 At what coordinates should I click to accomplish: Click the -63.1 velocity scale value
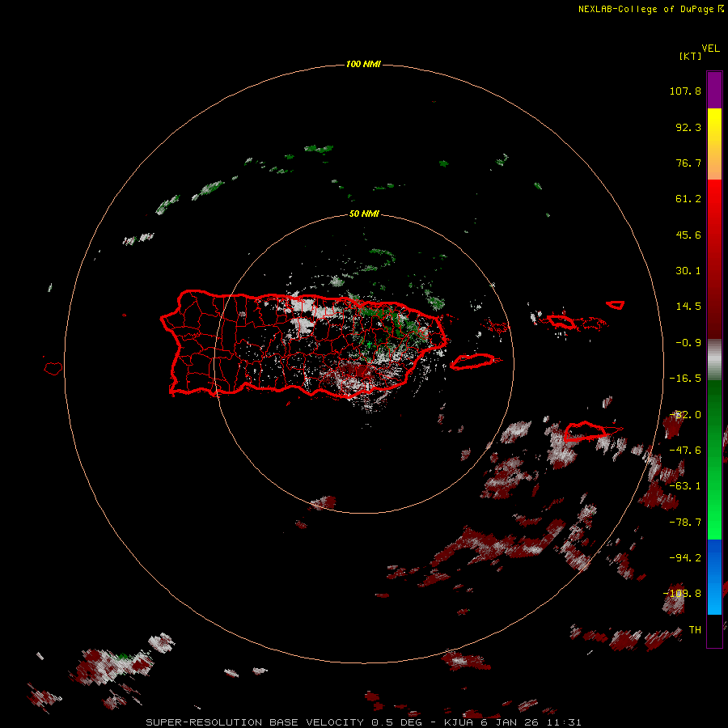coord(685,486)
